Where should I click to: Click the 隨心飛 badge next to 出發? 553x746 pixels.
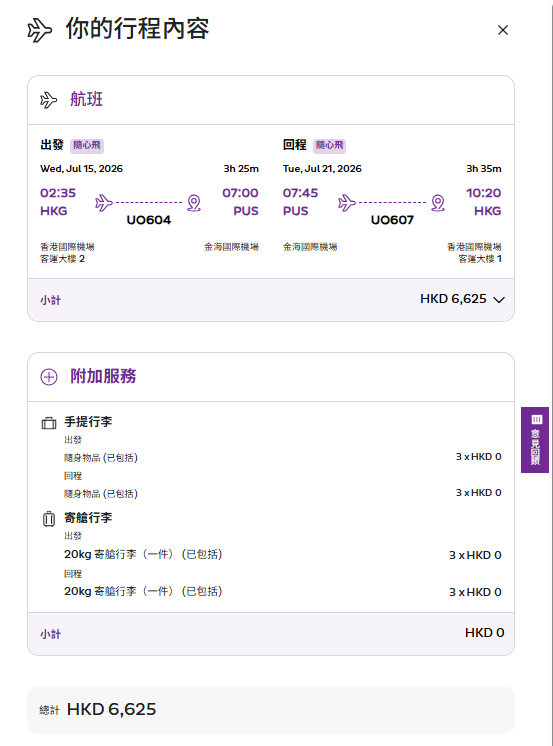click(x=87, y=146)
